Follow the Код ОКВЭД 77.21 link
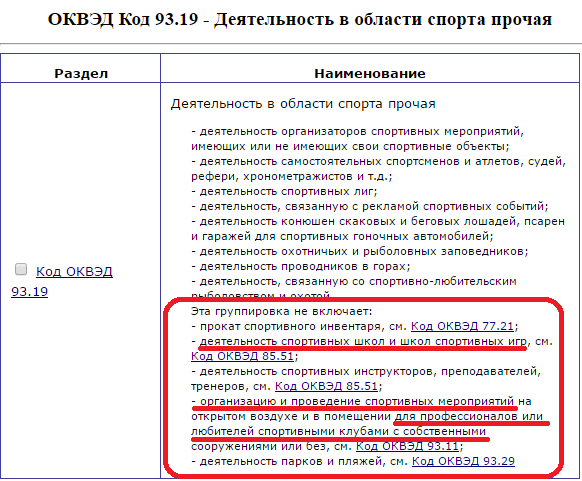 click(462, 326)
